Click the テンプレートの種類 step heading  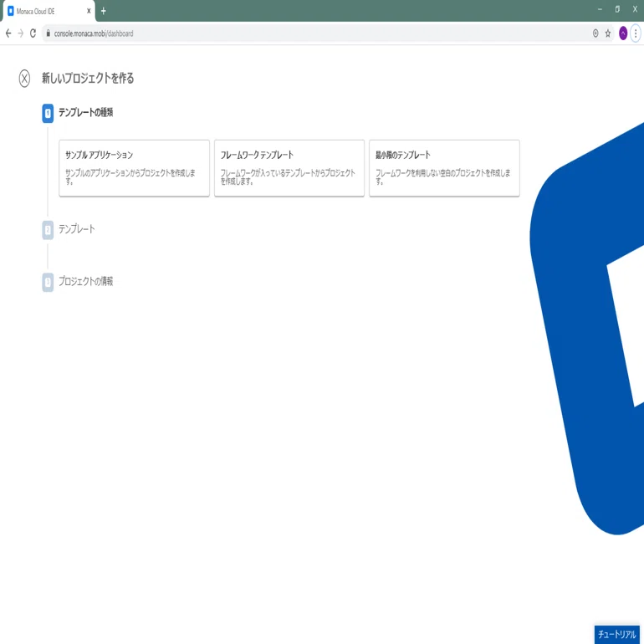(86, 112)
